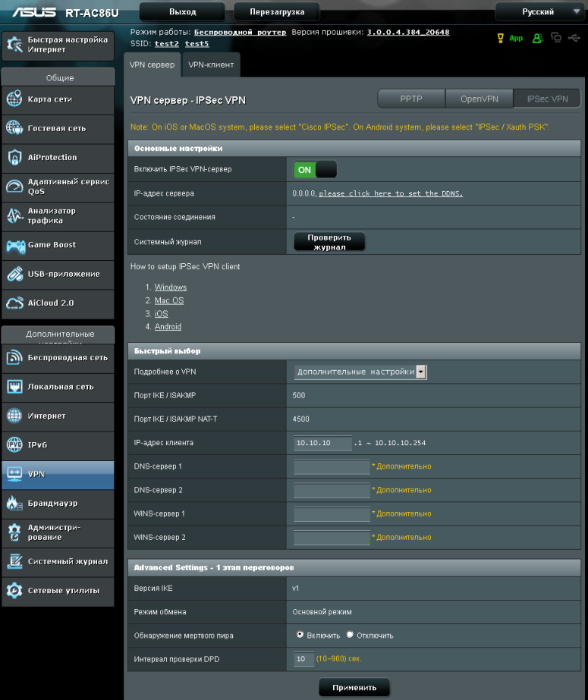Screen dimensions: 588x700
Task: Open the Mac OS setup guide link
Action: [169, 300]
